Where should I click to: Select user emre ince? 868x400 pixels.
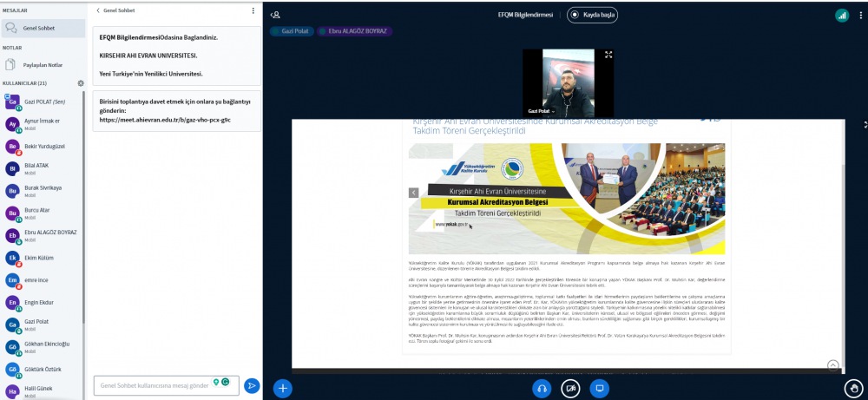click(x=43, y=280)
